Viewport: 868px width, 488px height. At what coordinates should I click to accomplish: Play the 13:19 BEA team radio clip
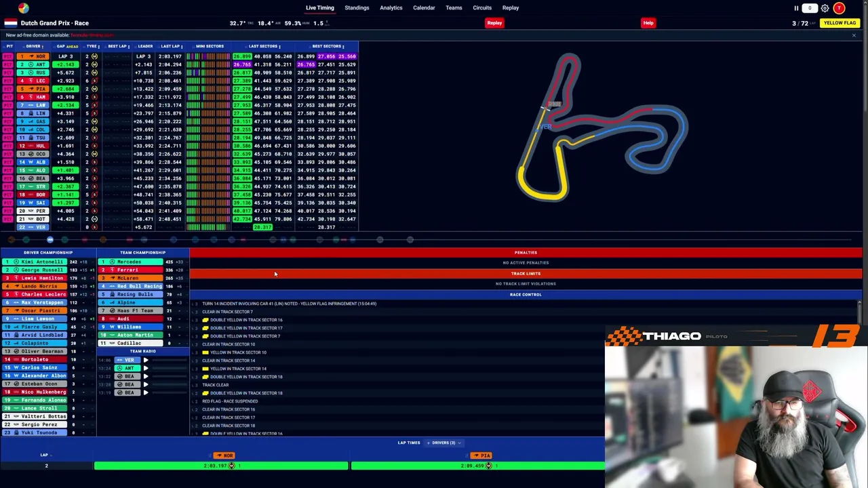pos(146,393)
